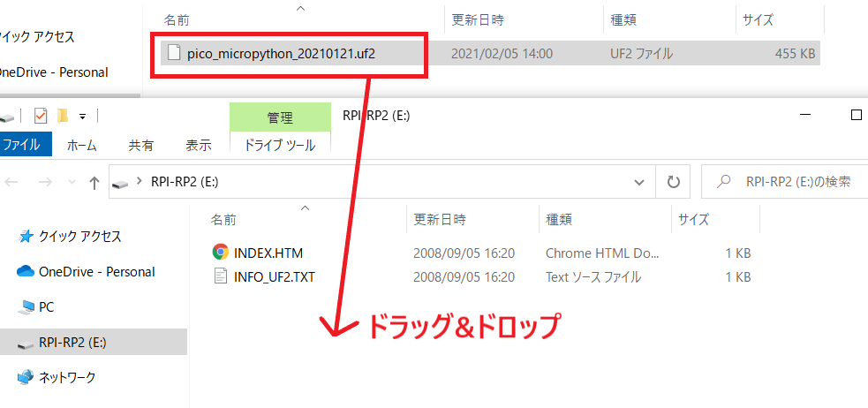Switch to the 表示 ribbon tab
The image size is (868, 408).
click(x=198, y=146)
